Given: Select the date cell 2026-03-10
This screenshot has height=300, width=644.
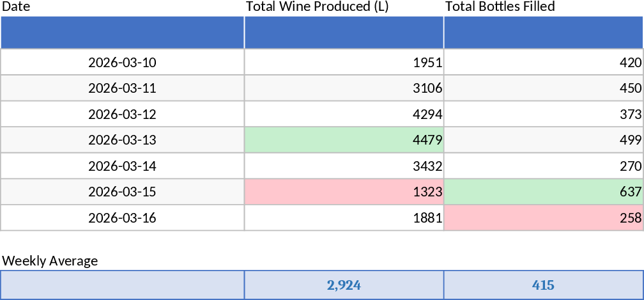Looking at the screenshot, I should (x=122, y=63).
